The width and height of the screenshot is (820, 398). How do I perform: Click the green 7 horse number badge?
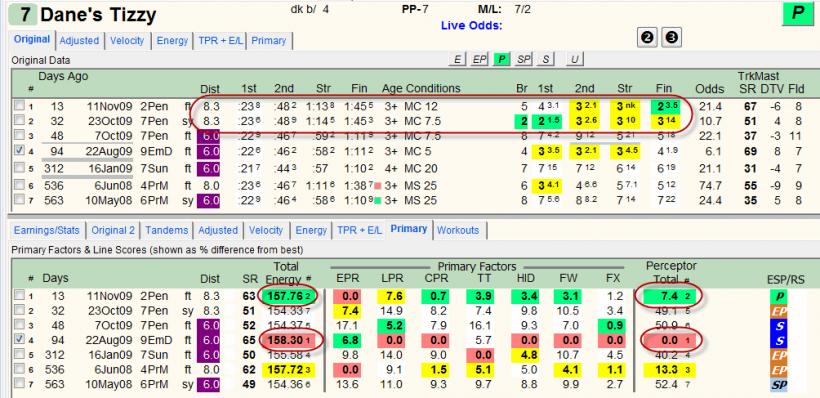click(x=22, y=15)
